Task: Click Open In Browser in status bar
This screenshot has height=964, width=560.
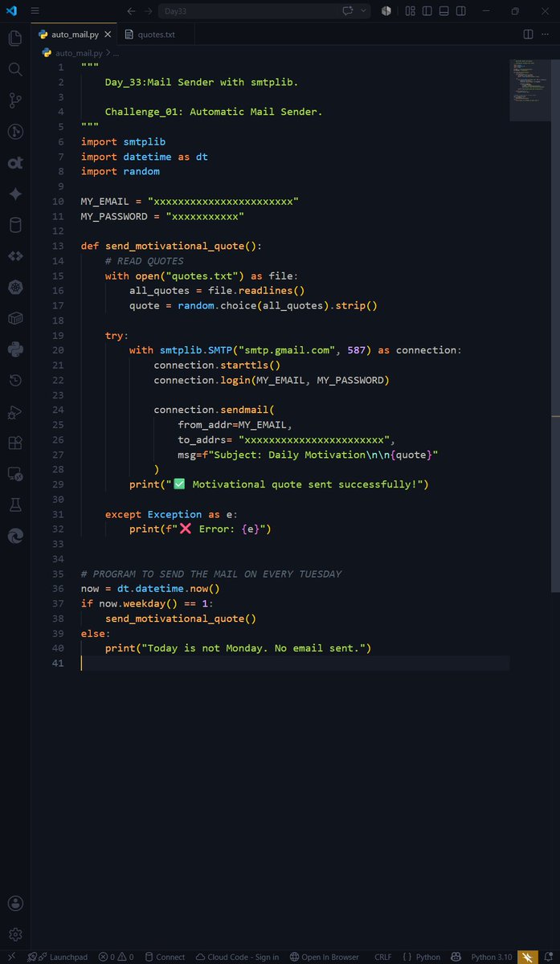Action: pos(325,957)
